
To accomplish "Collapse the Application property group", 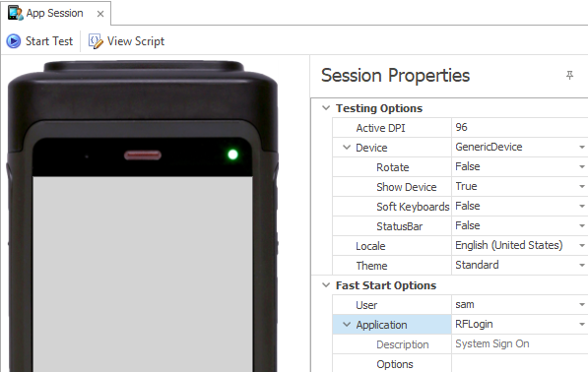I will click(x=347, y=325).
